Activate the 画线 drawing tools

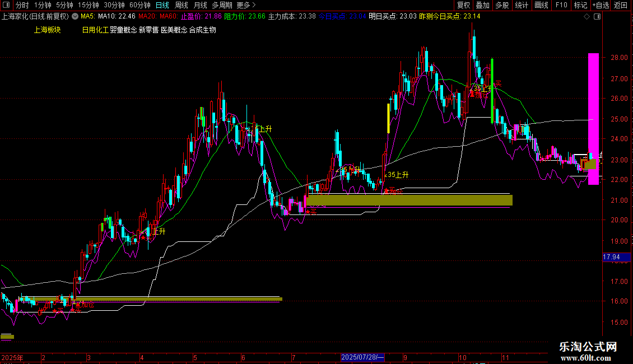click(541, 5)
